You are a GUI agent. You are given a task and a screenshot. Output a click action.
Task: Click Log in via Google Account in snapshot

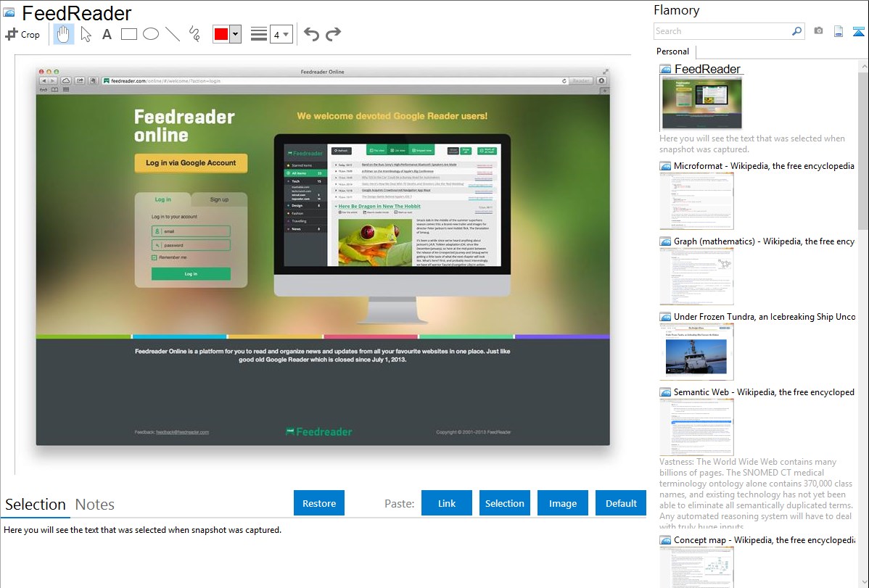pos(191,163)
